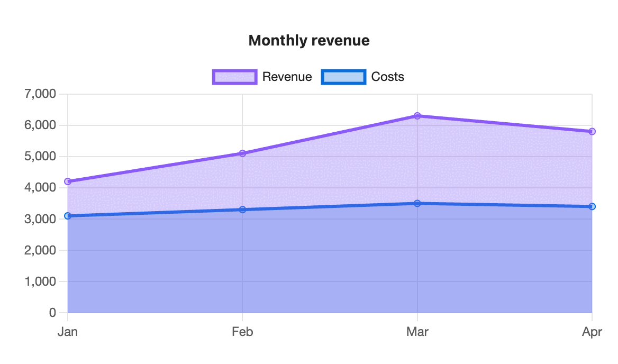Viewport: 618px width, 364px height.
Task: Select the Costs data point for Apr
Action: [592, 206]
